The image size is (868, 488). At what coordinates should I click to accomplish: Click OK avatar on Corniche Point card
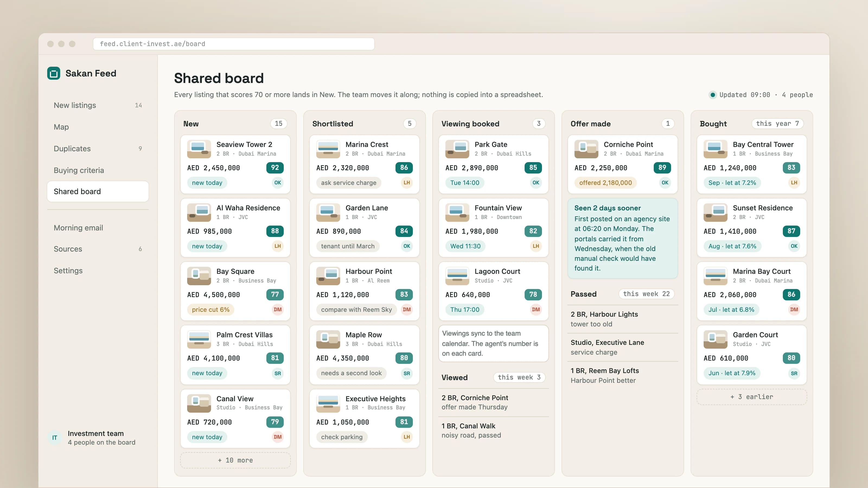(665, 182)
